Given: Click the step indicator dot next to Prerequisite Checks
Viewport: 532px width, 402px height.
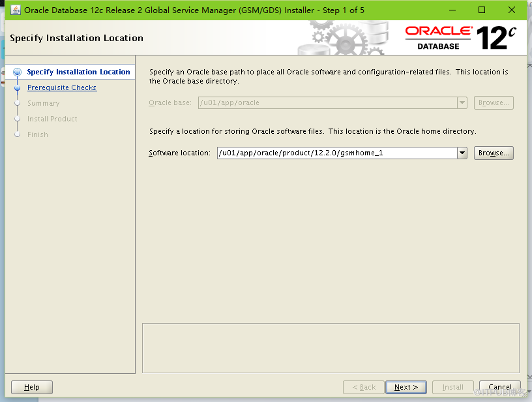Looking at the screenshot, I should (18, 87).
